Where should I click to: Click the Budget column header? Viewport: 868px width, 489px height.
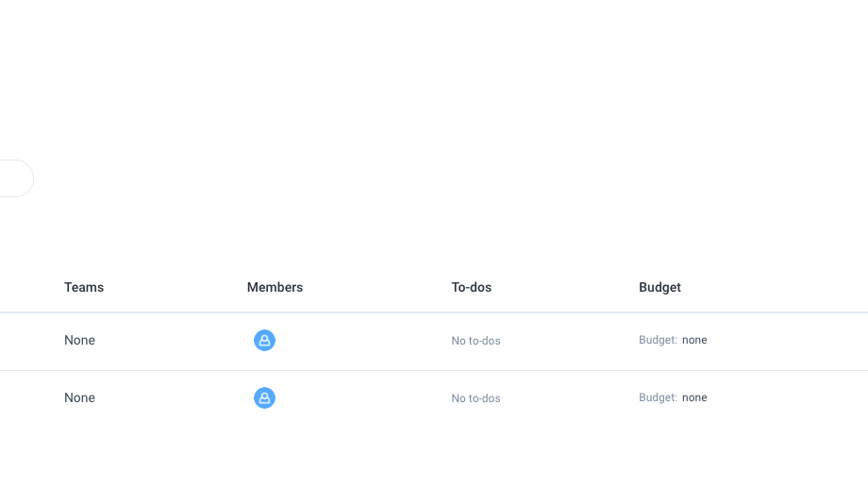[x=659, y=287]
